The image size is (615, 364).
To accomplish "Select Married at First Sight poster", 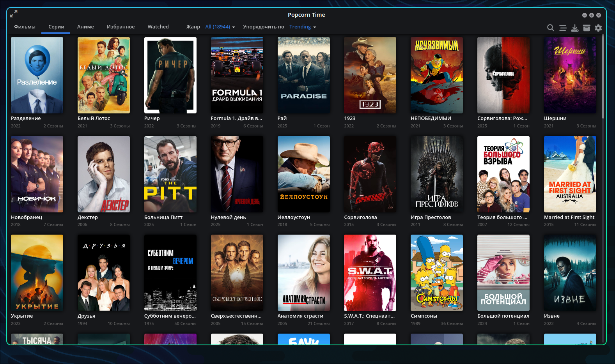I will pos(570,174).
